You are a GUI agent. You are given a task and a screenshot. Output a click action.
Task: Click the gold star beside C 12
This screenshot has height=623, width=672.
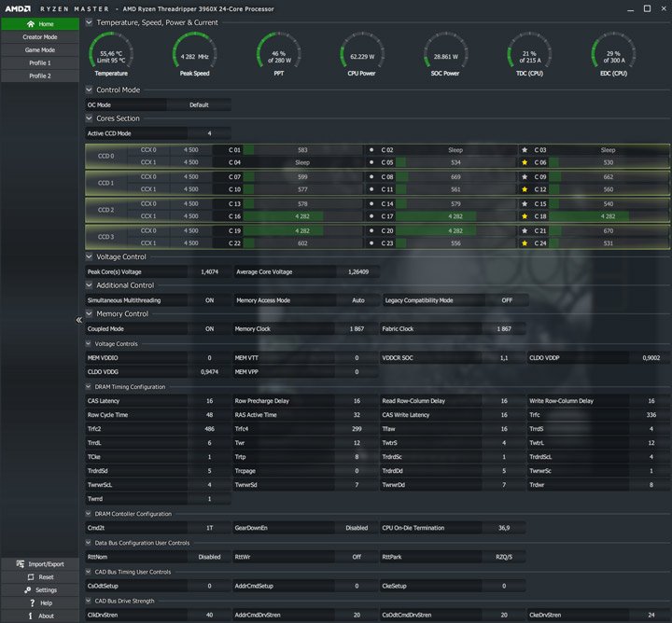point(525,189)
